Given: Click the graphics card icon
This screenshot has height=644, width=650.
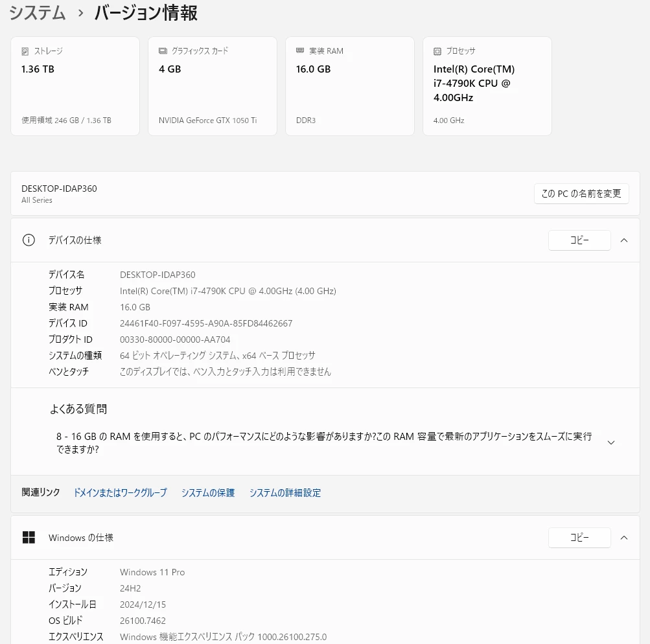Looking at the screenshot, I should coord(163,51).
